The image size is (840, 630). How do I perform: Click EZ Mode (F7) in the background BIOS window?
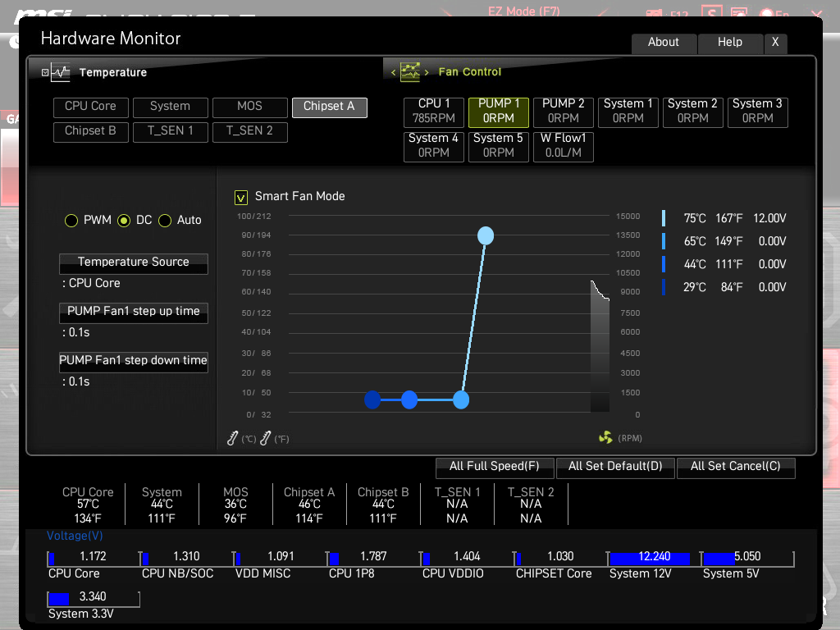tap(524, 11)
